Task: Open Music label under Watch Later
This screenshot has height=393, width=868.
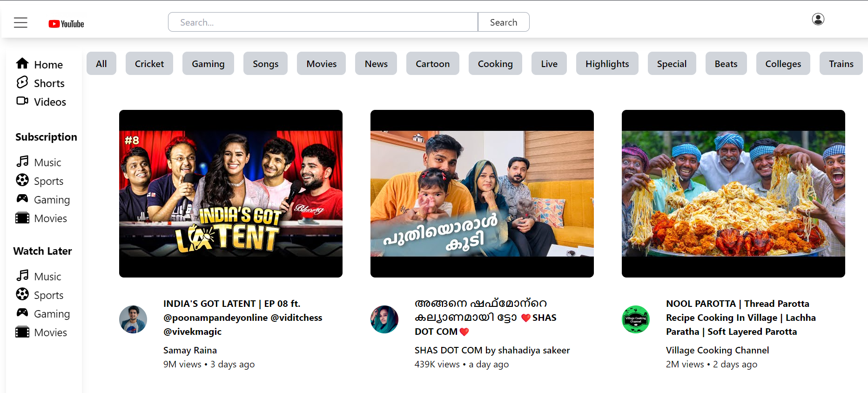Action: (x=47, y=277)
